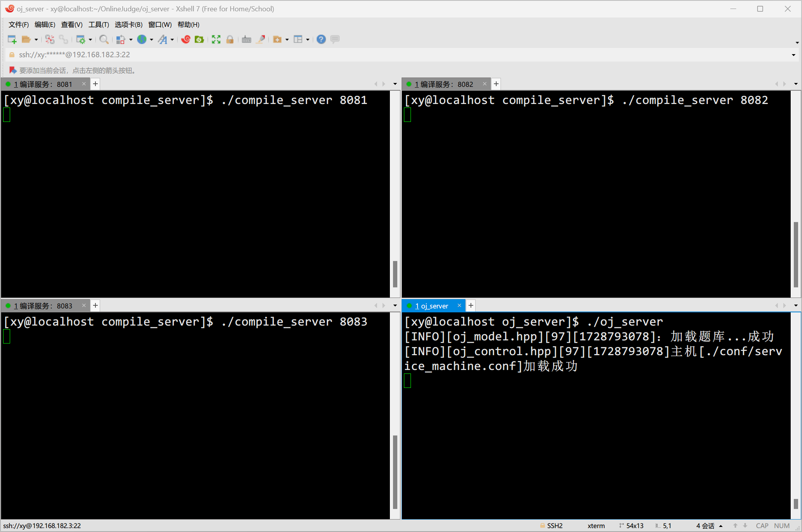Click the New Session toolbar icon
Viewport: 802px width, 532px height.
point(12,39)
